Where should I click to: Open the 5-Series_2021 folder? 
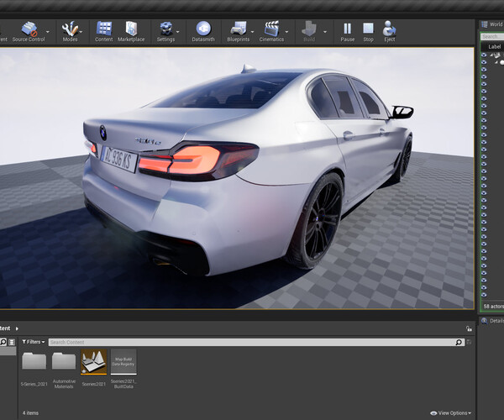click(x=34, y=361)
